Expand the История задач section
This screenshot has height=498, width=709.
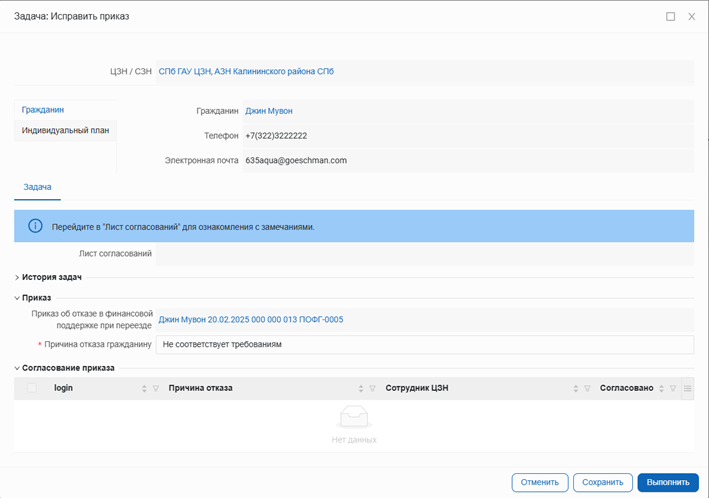(x=51, y=276)
